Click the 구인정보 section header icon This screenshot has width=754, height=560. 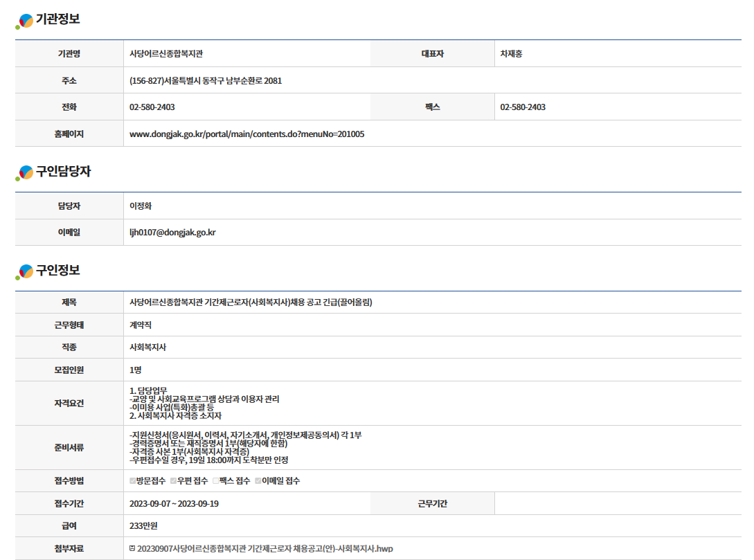pos(25,271)
